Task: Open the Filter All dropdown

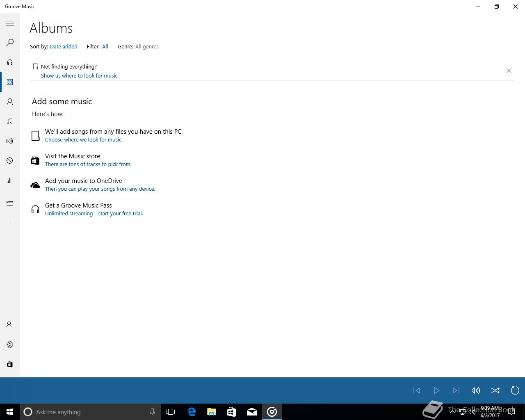Action: [x=105, y=46]
